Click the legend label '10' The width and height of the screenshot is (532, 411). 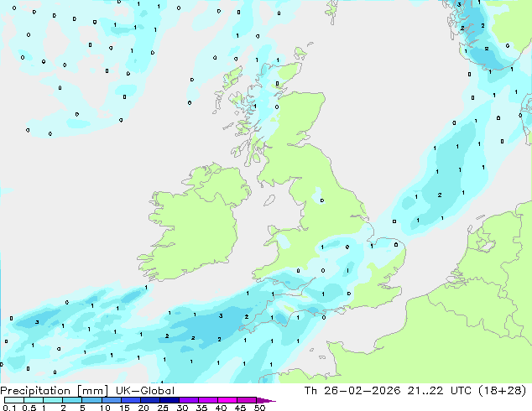[105, 408]
